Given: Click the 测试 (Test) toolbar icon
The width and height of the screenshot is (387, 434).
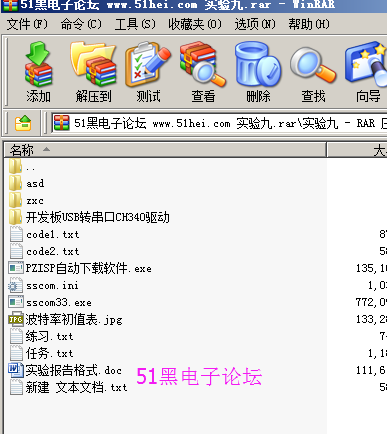Looking at the screenshot, I should tap(148, 72).
